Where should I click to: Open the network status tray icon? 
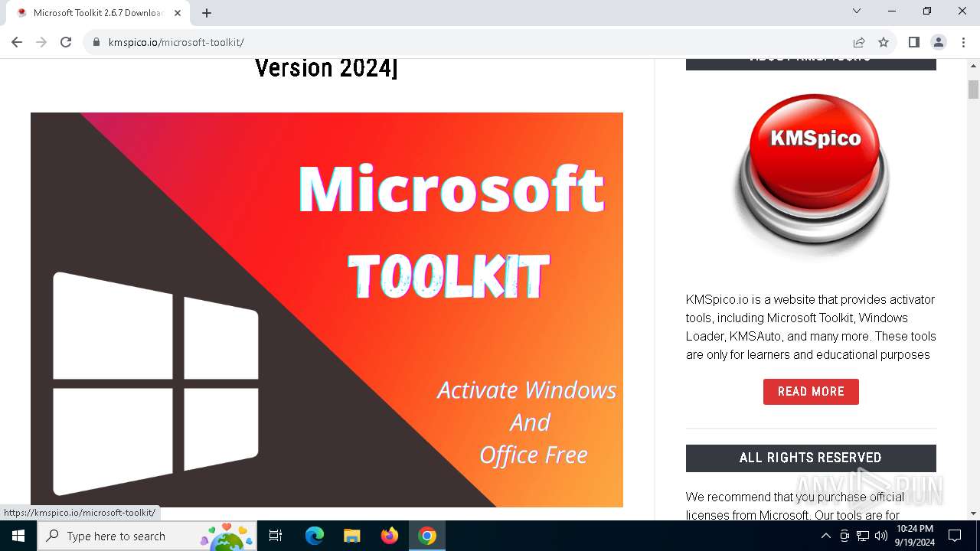(863, 536)
